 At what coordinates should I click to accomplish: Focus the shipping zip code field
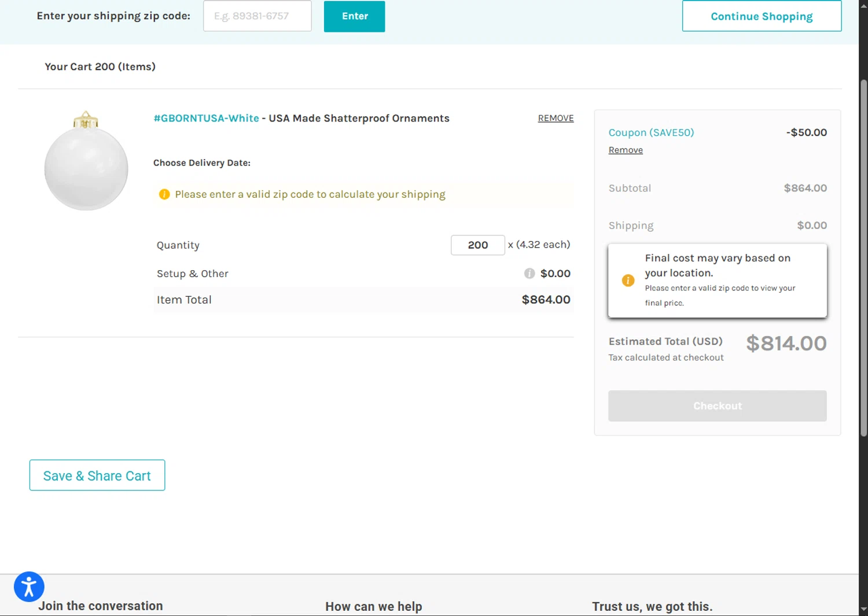(x=257, y=16)
